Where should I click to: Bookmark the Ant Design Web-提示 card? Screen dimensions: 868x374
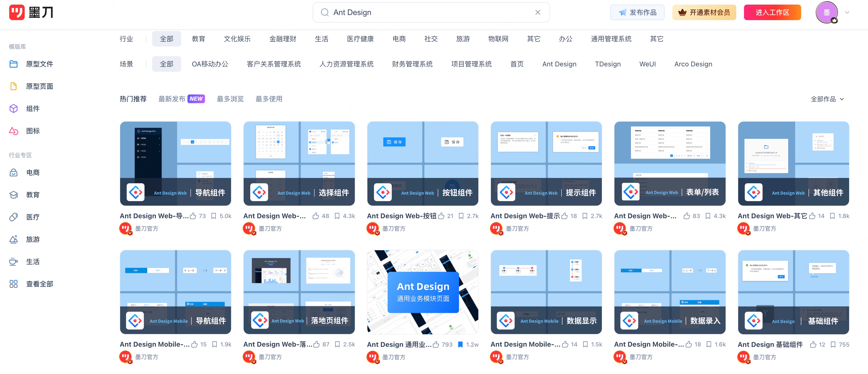click(x=585, y=216)
